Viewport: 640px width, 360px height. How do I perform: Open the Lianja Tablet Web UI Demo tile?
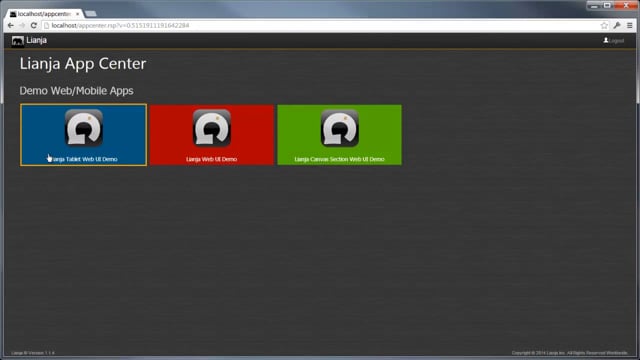[x=83, y=135]
